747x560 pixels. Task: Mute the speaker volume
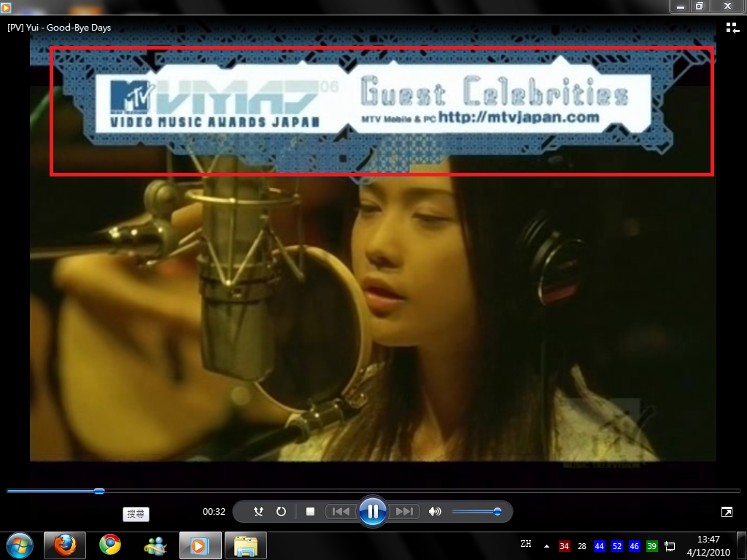tap(435, 511)
